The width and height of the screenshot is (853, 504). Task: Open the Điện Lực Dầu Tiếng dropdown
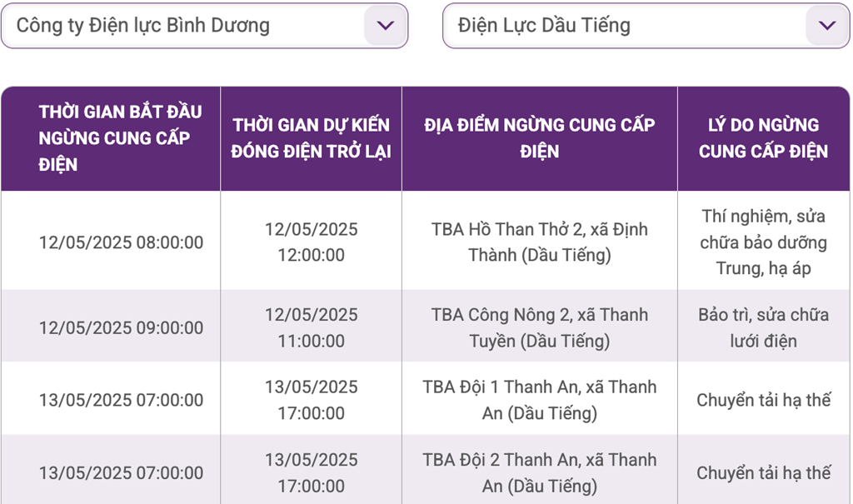point(646,26)
